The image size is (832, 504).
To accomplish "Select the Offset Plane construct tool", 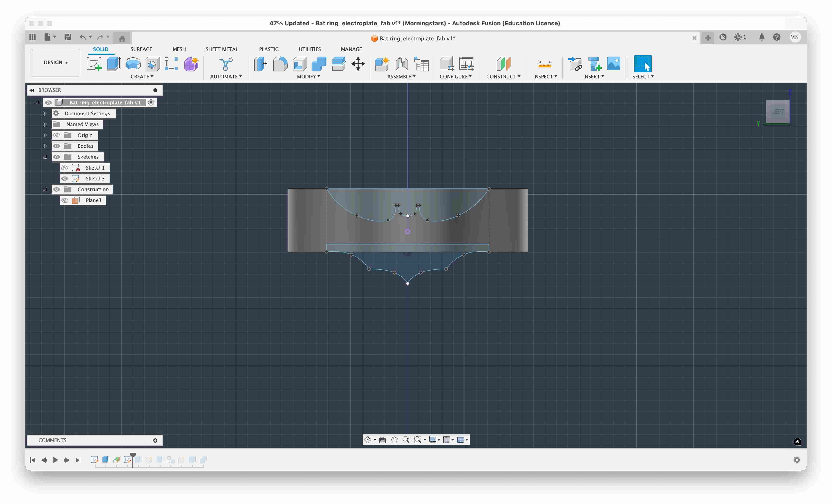I will click(503, 64).
